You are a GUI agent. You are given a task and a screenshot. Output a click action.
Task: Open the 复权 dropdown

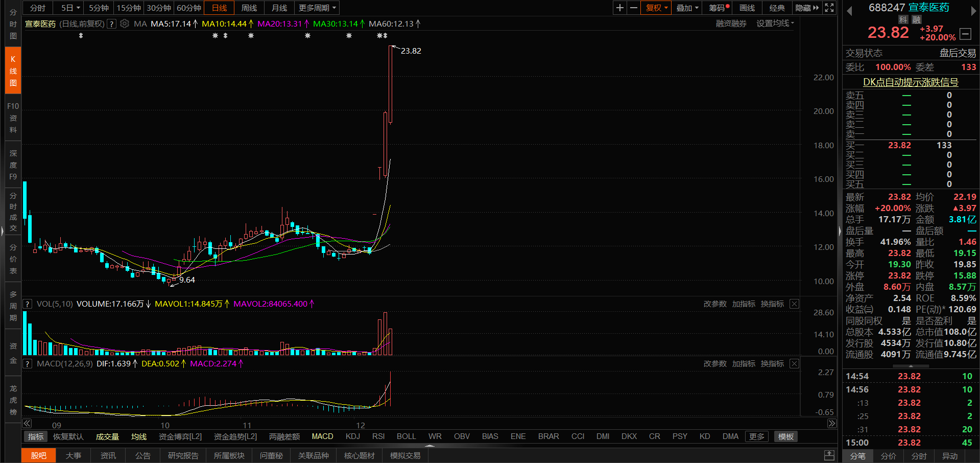pyautogui.click(x=656, y=8)
